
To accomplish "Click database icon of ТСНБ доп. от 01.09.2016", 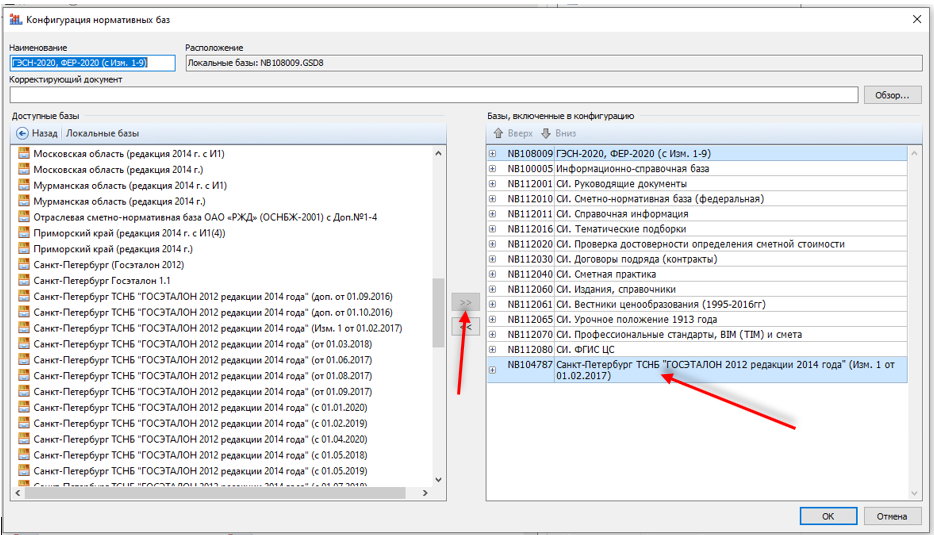I will point(24,296).
